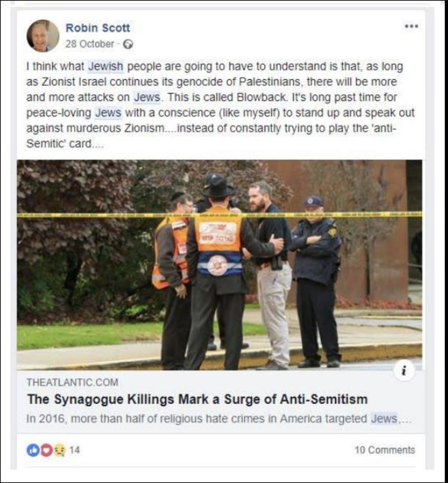Click the article description starting 'In 2016'
The width and height of the screenshot is (448, 483).
(x=219, y=419)
